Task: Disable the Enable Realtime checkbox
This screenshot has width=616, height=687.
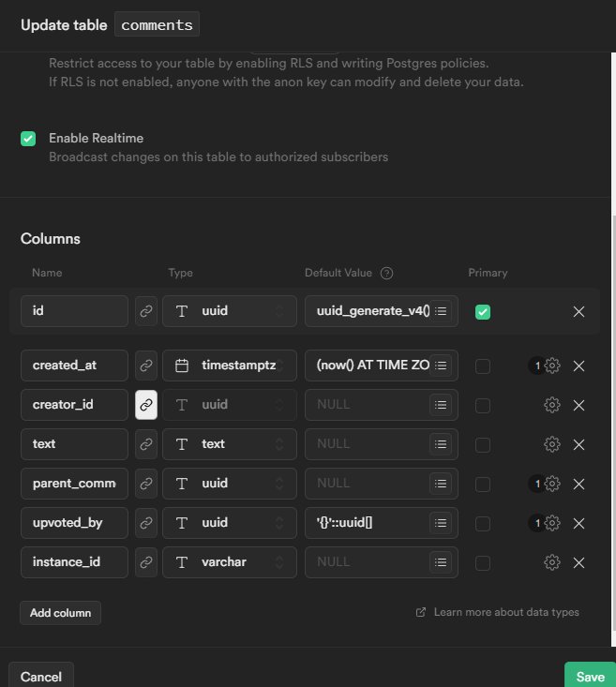Action: click(x=28, y=139)
